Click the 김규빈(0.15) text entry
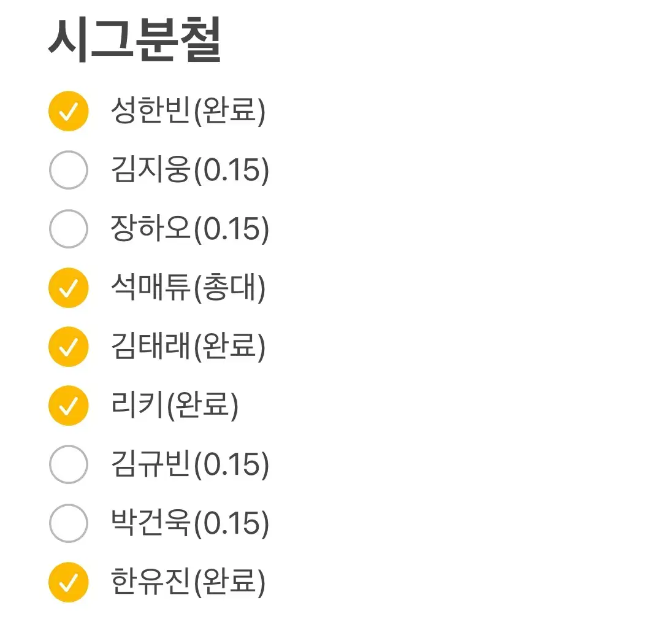This screenshot has height=619, width=672. click(190, 464)
